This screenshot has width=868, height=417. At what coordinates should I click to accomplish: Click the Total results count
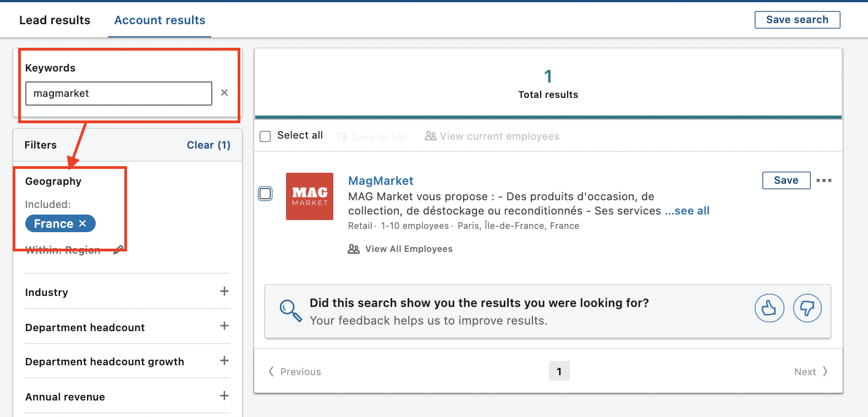point(548,76)
